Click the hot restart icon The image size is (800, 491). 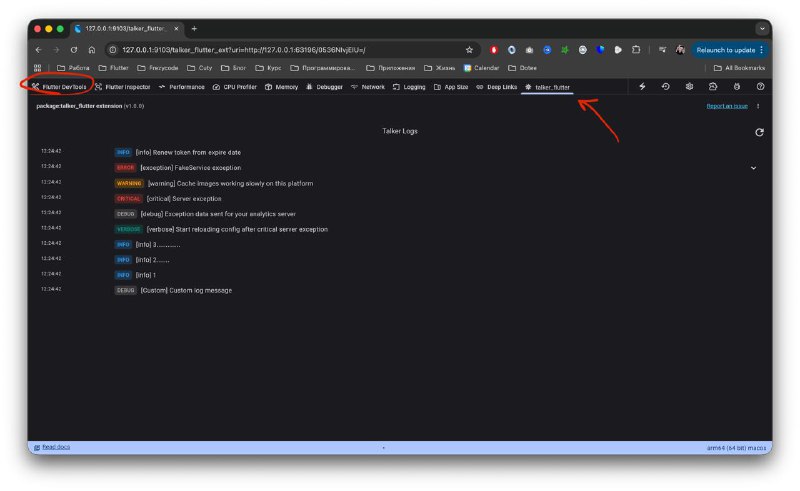click(665, 87)
